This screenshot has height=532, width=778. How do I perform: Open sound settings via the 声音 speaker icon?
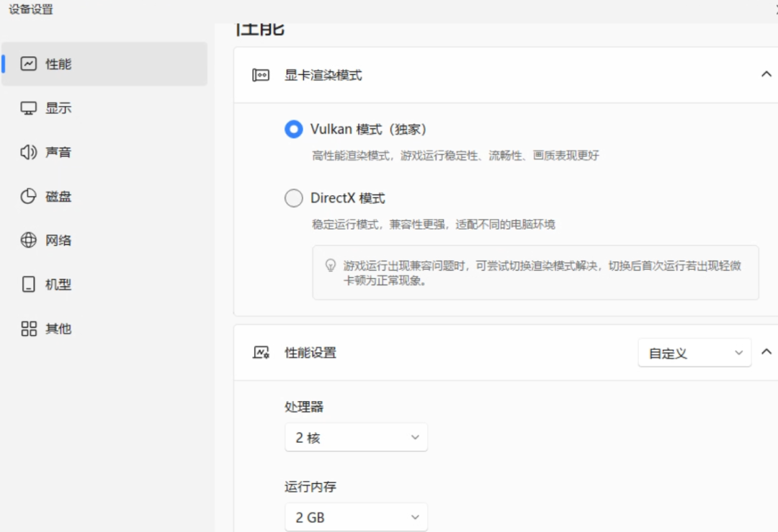[30, 152]
